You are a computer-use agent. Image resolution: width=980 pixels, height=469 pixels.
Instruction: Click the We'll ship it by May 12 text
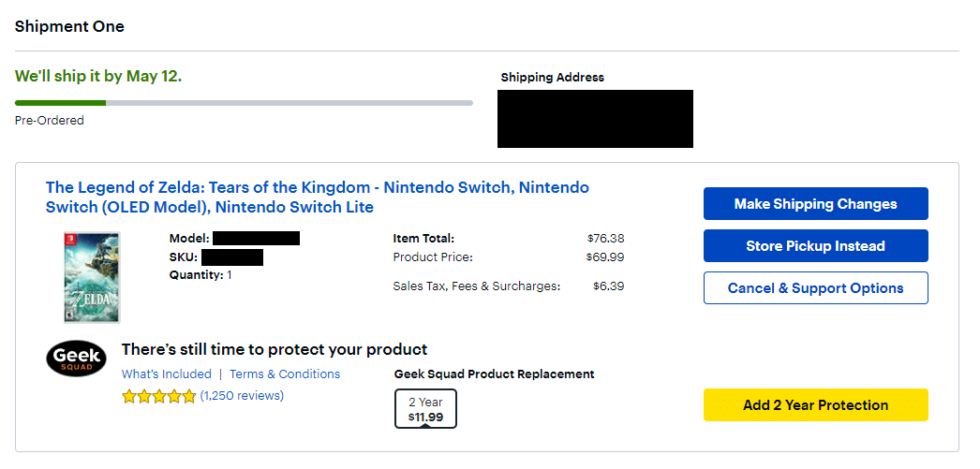[98, 76]
